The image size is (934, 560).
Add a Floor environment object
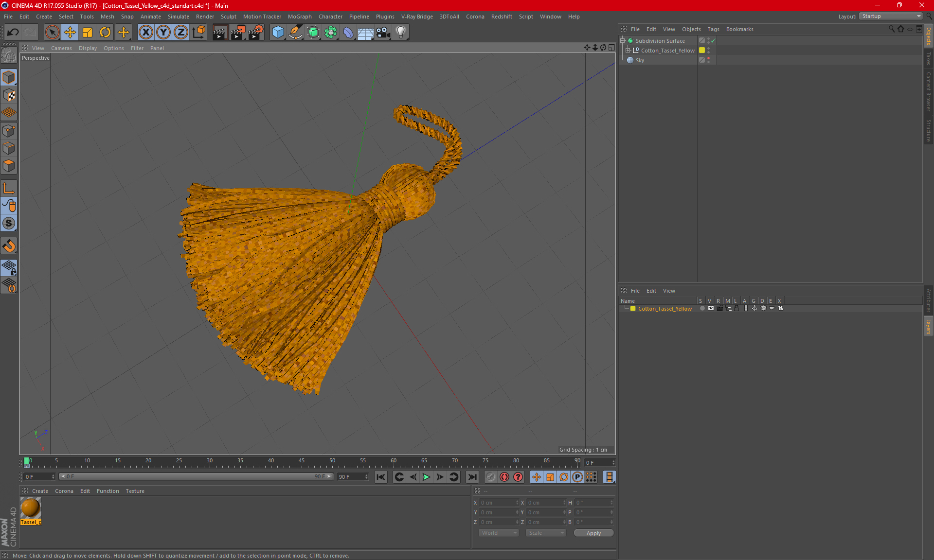click(365, 32)
